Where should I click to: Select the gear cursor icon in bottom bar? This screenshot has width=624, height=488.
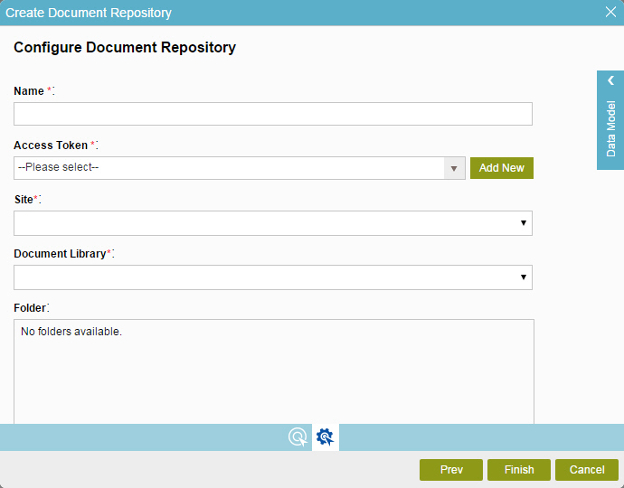click(325, 437)
